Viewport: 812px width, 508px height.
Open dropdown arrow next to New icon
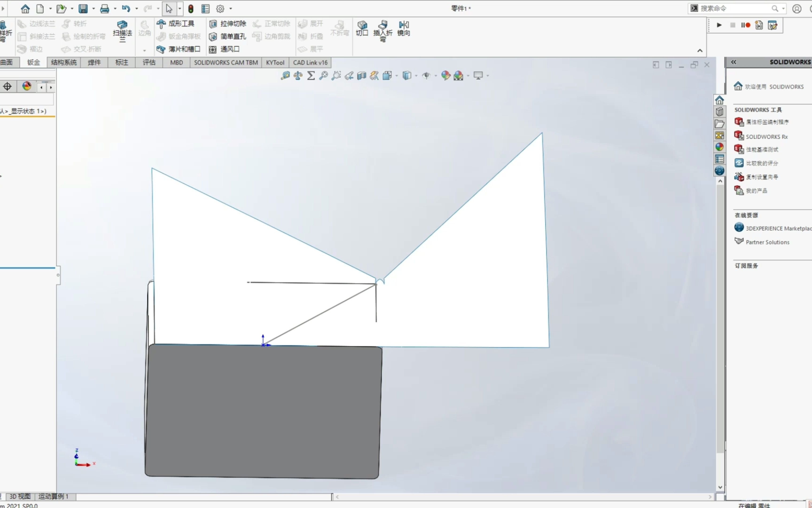[51, 9]
